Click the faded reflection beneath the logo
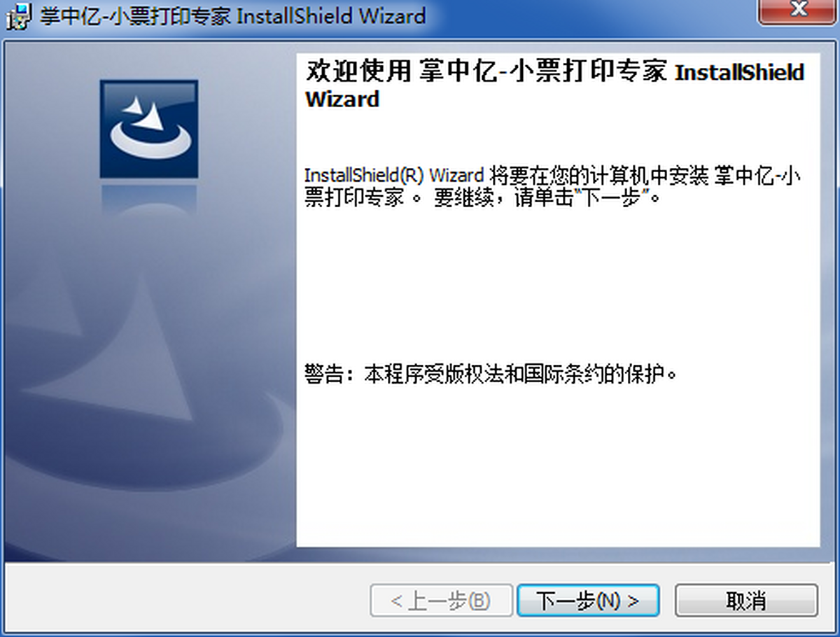840x637 pixels. 148,197
